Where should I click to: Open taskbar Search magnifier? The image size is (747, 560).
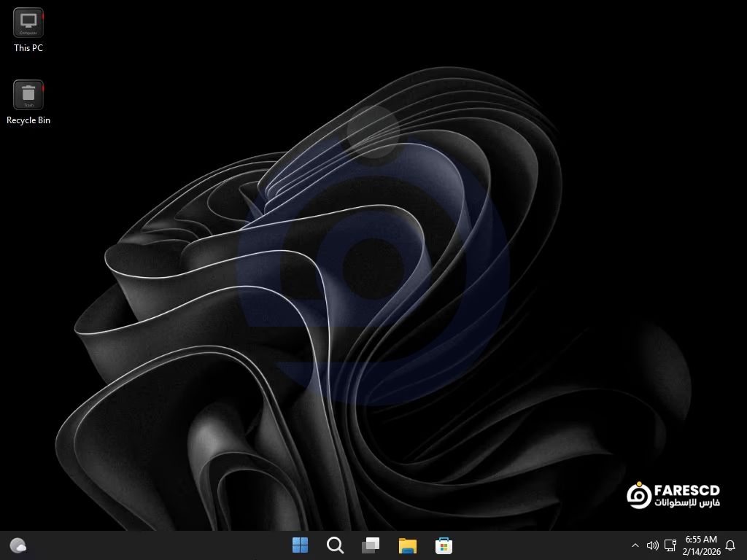(335, 545)
